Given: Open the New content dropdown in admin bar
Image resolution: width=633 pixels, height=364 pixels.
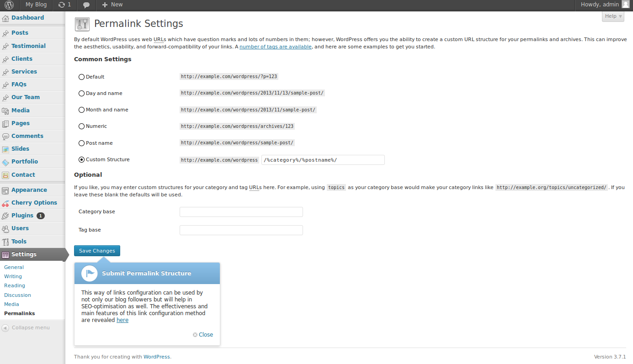Looking at the screenshot, I should coord(112,5).
